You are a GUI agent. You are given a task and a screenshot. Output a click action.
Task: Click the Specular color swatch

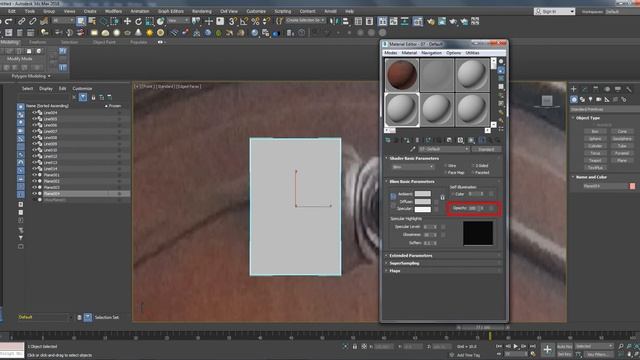[422, 209]
